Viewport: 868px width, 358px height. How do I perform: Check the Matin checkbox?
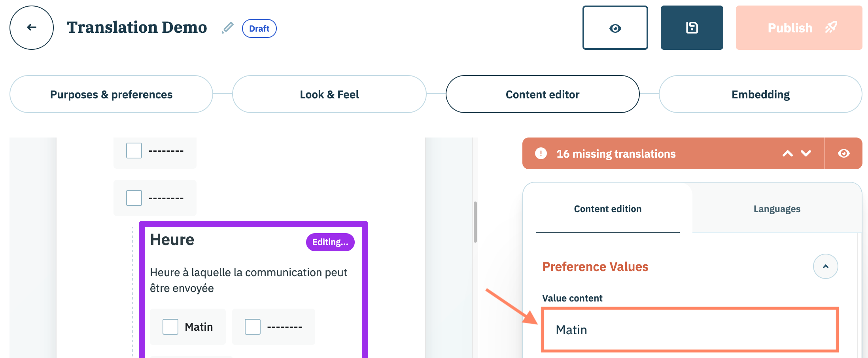tap(170, 327)
